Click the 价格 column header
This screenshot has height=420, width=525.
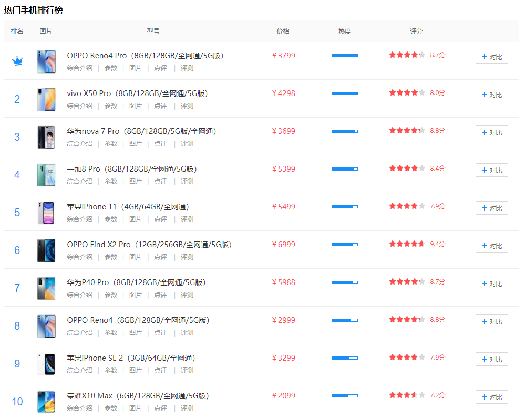pos(283,31)
